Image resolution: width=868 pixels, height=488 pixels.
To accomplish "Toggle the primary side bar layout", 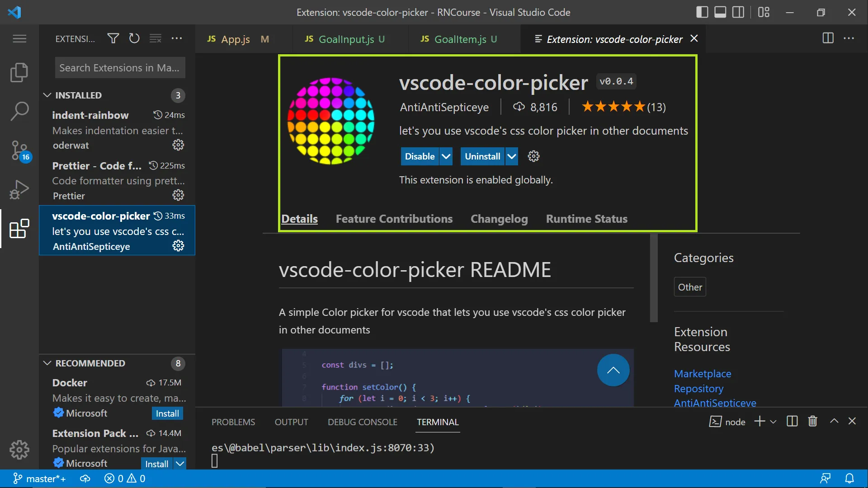I will (x=702, y=12).
